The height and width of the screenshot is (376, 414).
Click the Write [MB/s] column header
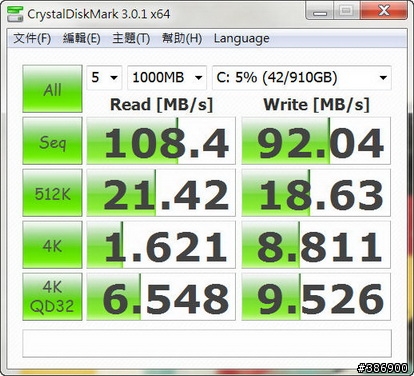tap(317, 105)
